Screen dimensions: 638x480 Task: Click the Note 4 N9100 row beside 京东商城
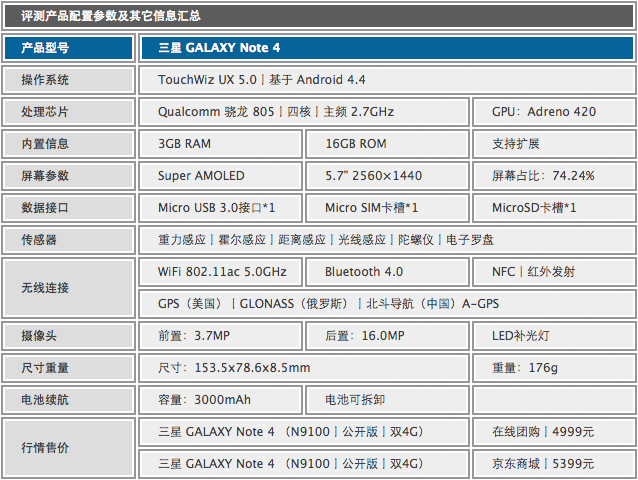[x=304, y=464]
